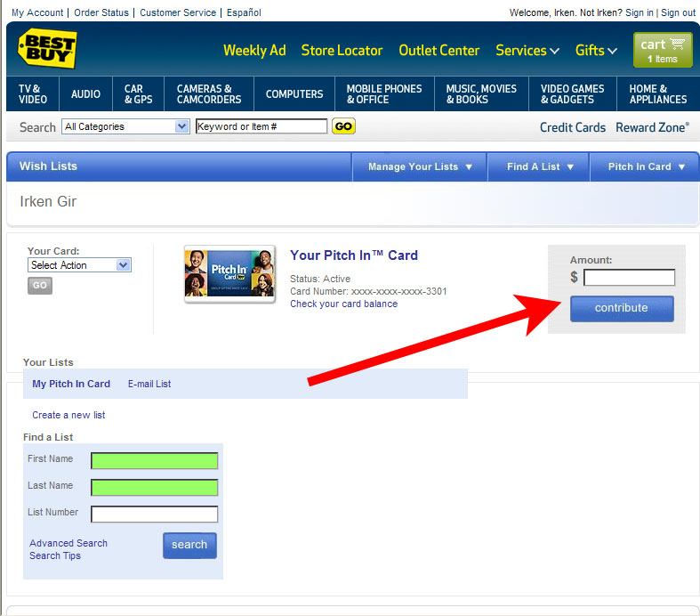Expand the Select Action dropdown
The height and width of the screenshot is (616, 700).
point(79,265)
